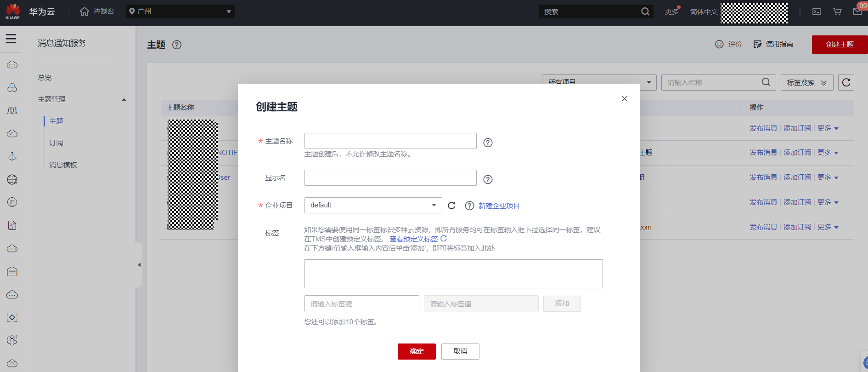Focus the 主题名称 input field

click(390, 141)
